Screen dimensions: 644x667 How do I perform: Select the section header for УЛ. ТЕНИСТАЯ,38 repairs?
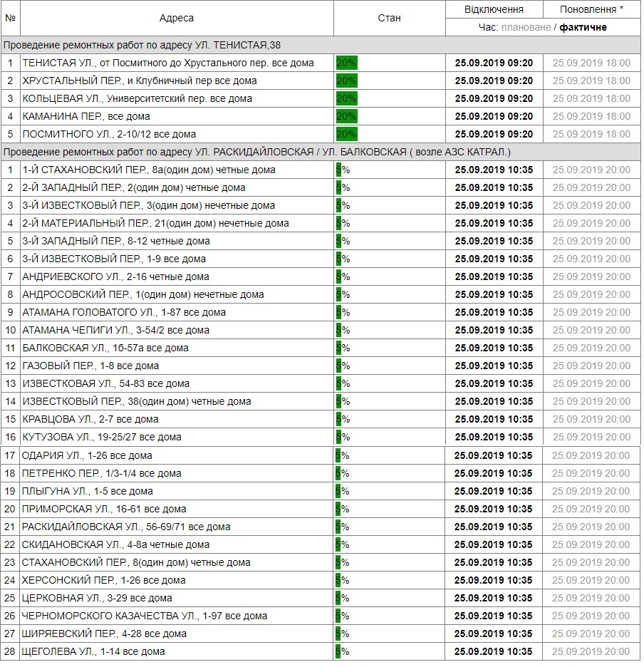pyautogui.click(x=142, y=45)
